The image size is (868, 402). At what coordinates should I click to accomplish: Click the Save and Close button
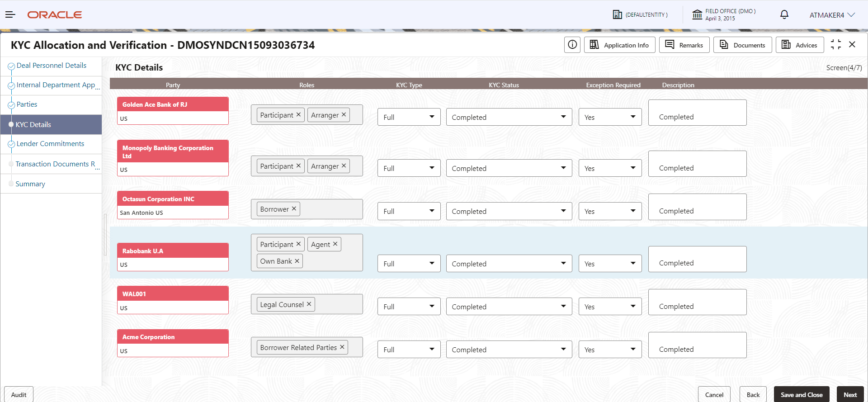pyautogui.click(x=801, y=394)
